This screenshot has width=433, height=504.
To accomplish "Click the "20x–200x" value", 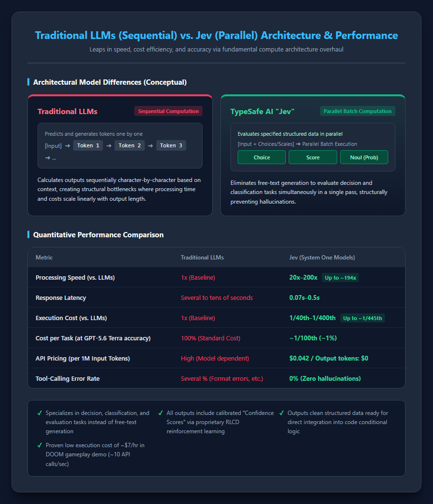I will coord(303,278).
